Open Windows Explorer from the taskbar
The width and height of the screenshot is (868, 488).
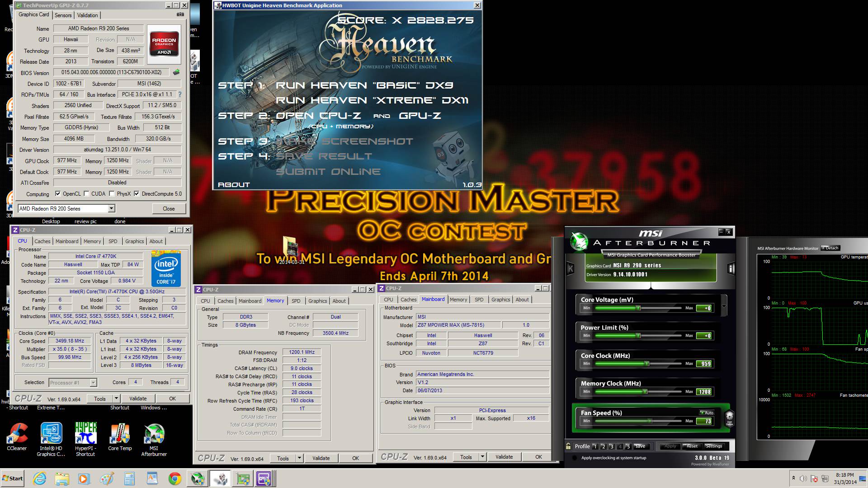[x=62, y=479]
